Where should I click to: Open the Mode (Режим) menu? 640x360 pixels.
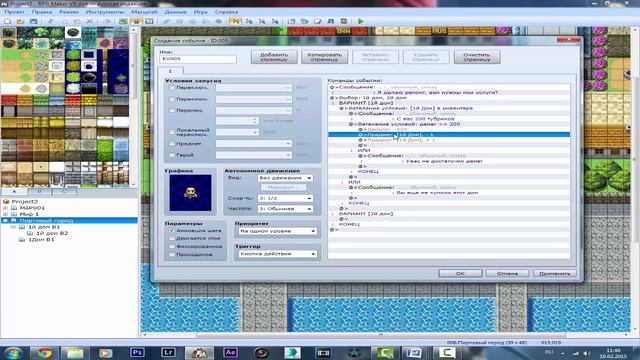coord(69,12)
